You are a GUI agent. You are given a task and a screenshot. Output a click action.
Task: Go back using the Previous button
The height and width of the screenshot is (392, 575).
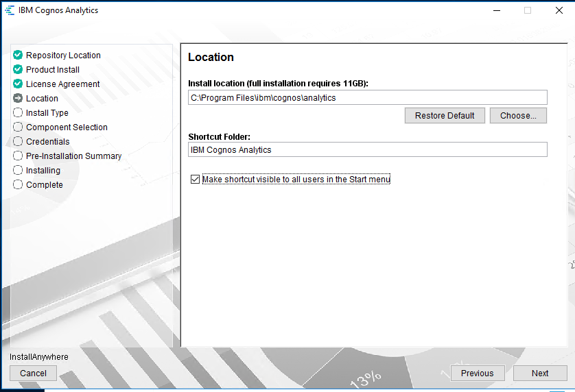(x=477, y=373)
